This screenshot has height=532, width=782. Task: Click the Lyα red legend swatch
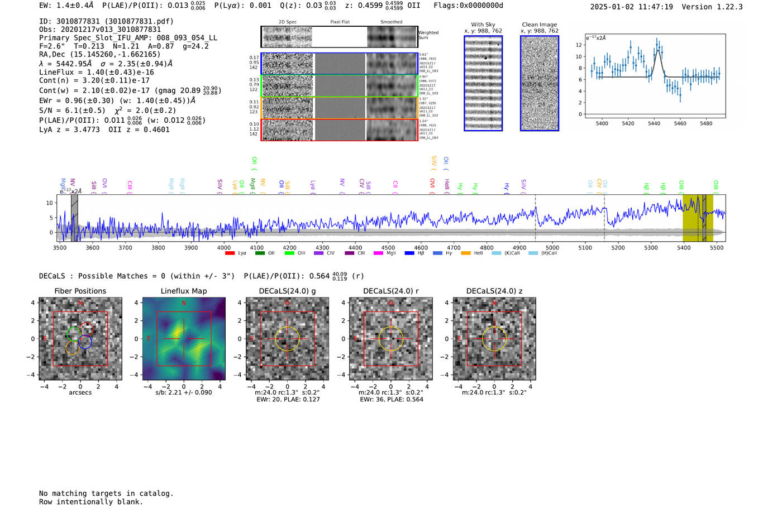coord(230,253)
